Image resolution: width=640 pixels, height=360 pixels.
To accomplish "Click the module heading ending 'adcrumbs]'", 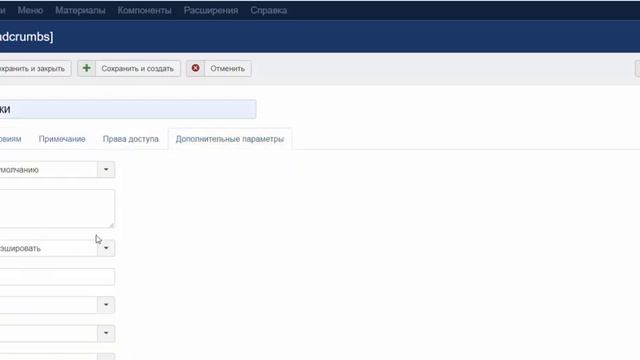I will pyautogui.click(x=27, y=37).
